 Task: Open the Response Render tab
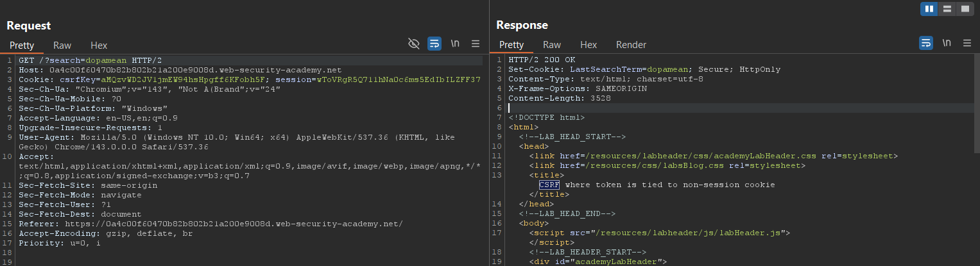click(x=632, y=45)
